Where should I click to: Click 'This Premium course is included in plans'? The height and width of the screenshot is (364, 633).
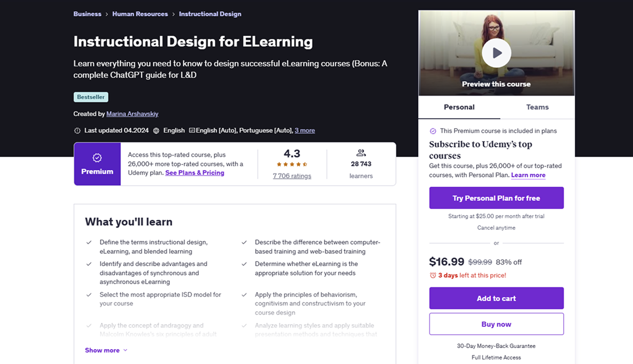tap(498, 131)
